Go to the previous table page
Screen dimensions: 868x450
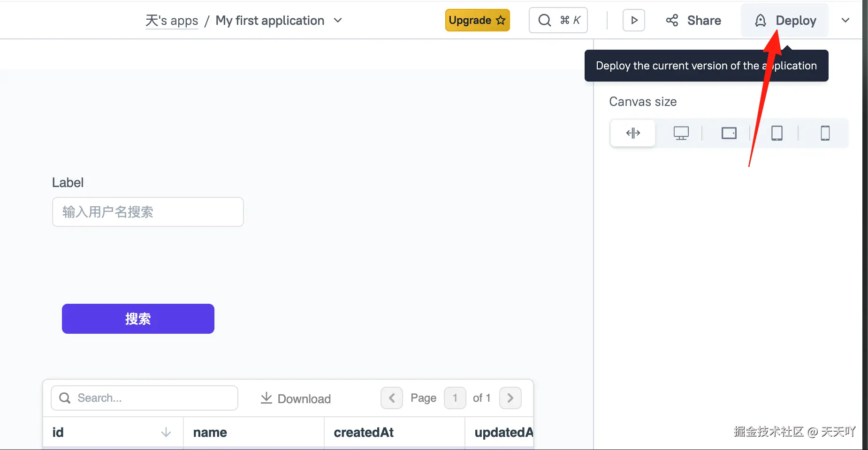[x=392, y=398]
